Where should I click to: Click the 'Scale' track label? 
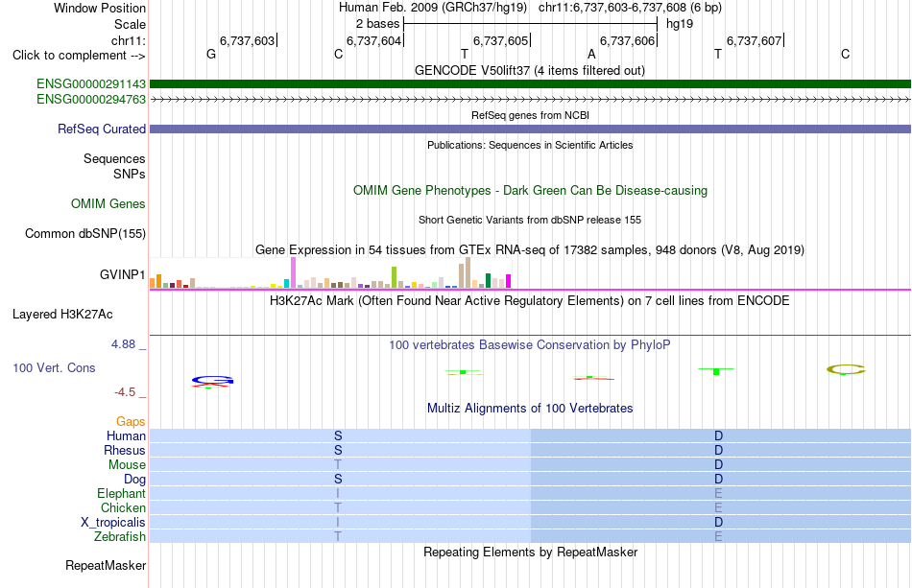coord(130,24)
